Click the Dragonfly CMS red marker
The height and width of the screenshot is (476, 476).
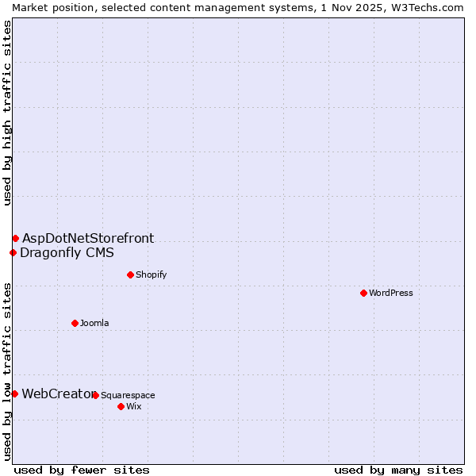13,253
